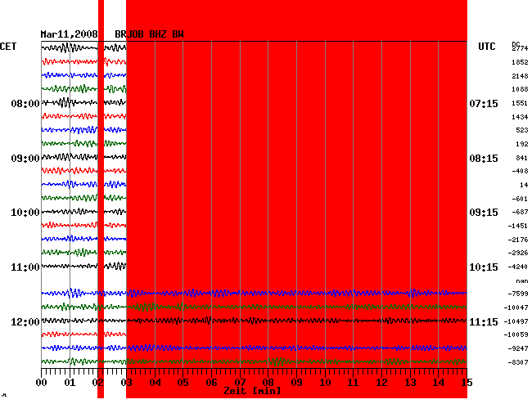This screenshot has width=532, height=404.
Task: Click the DC offset value '-8307'
Action: click(518, 362)
